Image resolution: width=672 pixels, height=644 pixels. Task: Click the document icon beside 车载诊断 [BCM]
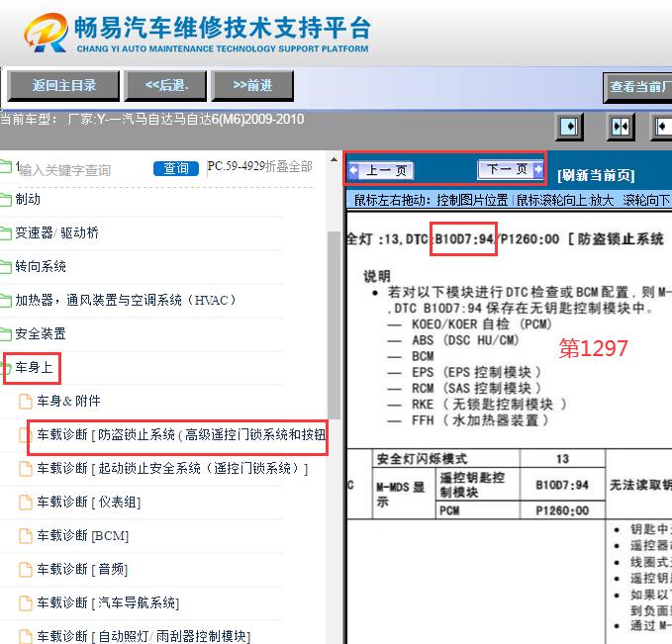click(26, 536)
